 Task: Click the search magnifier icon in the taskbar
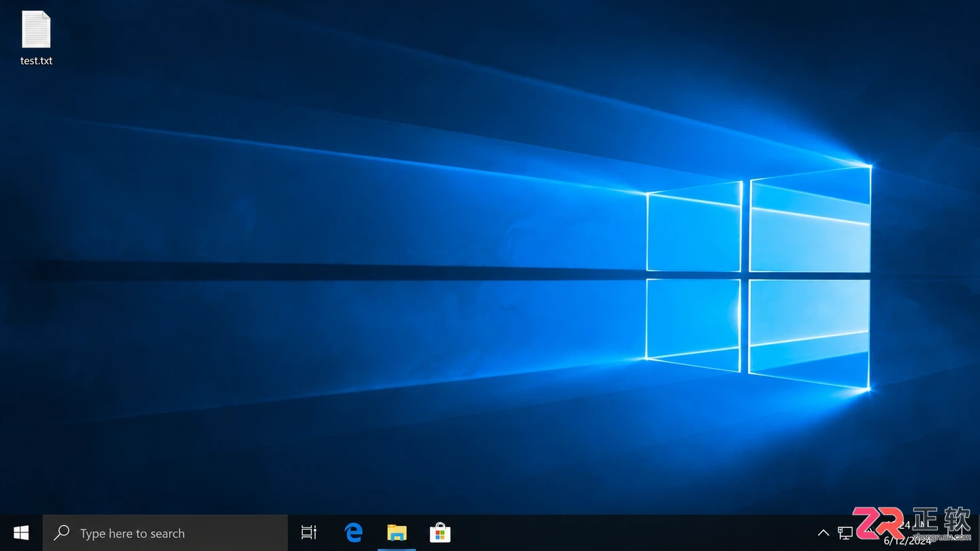pos(61,533)
